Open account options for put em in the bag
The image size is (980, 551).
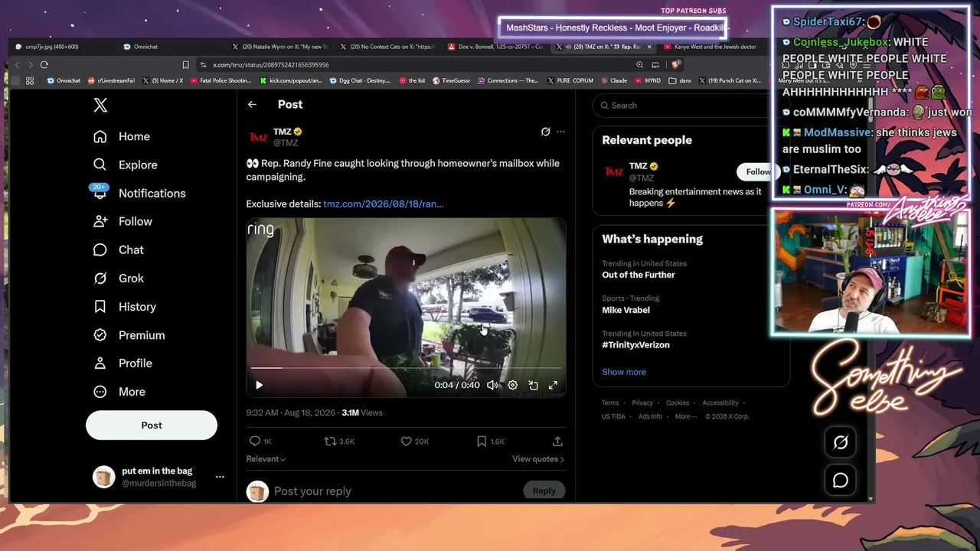click(220, 477)
